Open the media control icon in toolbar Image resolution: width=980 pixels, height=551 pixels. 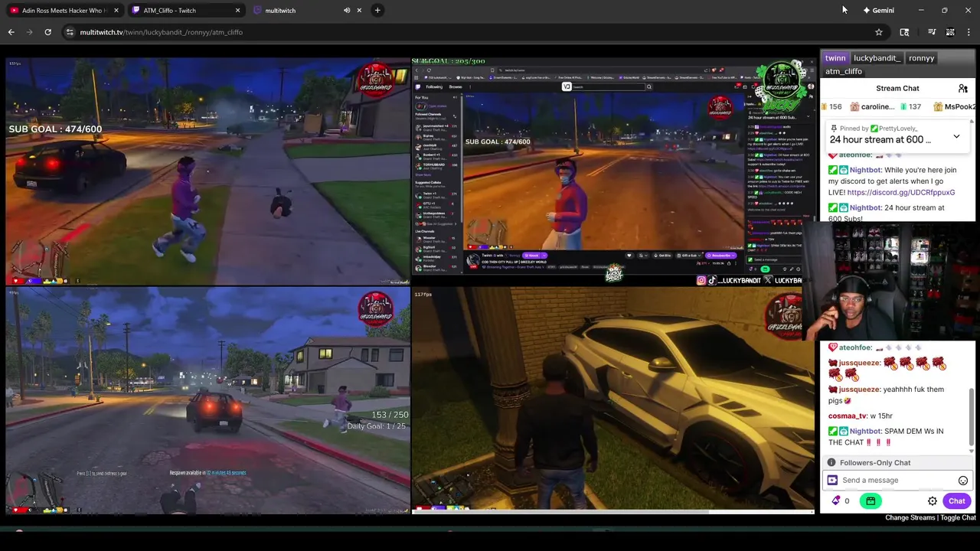(x=932, y=32)
